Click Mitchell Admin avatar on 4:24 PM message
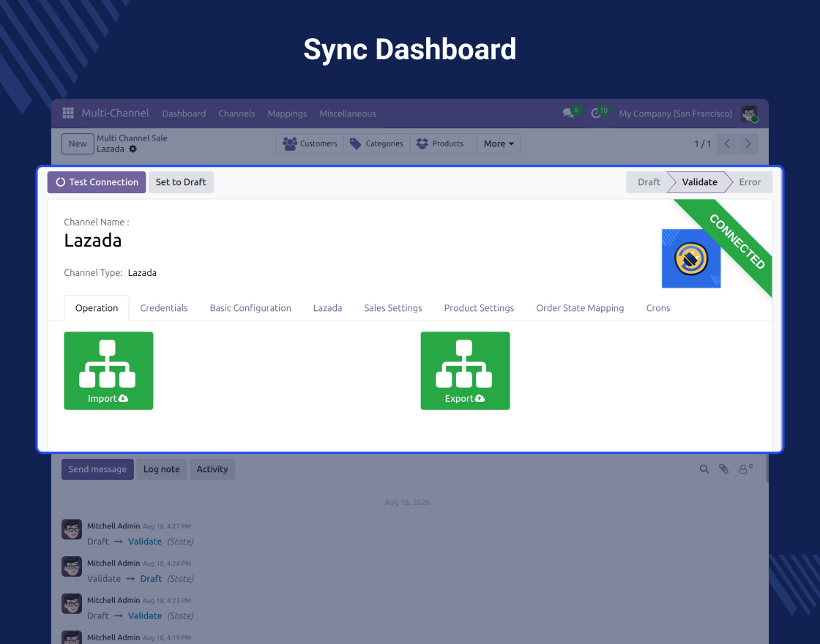Image resolution: width=820 pixels, height=644 pixels. point(72,566)
